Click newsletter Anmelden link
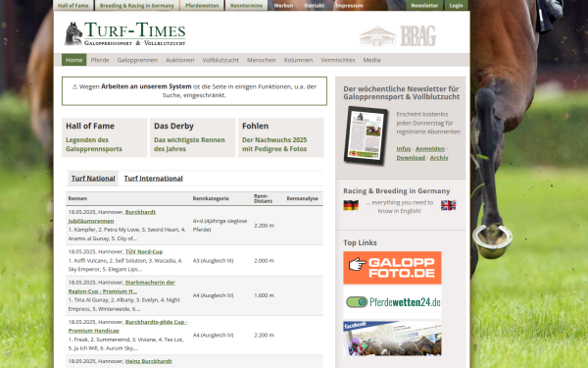 click(x=430, y=149)
